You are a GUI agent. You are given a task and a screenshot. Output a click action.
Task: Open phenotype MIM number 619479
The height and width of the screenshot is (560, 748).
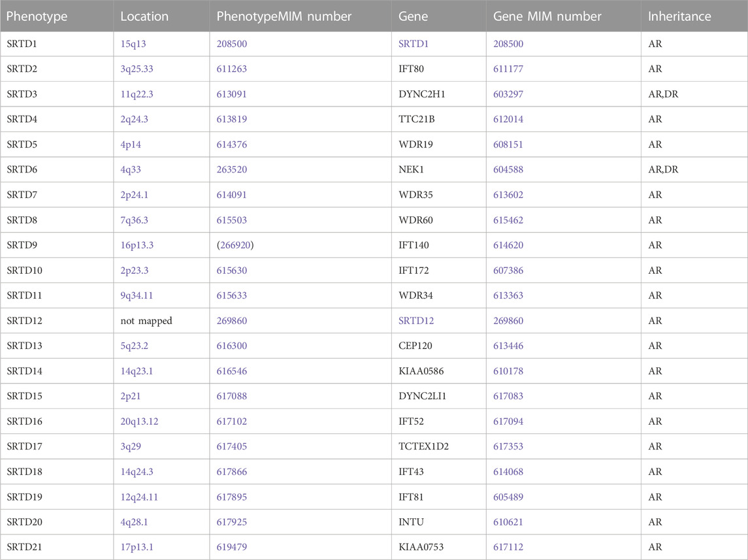click(x=232, y=547)
